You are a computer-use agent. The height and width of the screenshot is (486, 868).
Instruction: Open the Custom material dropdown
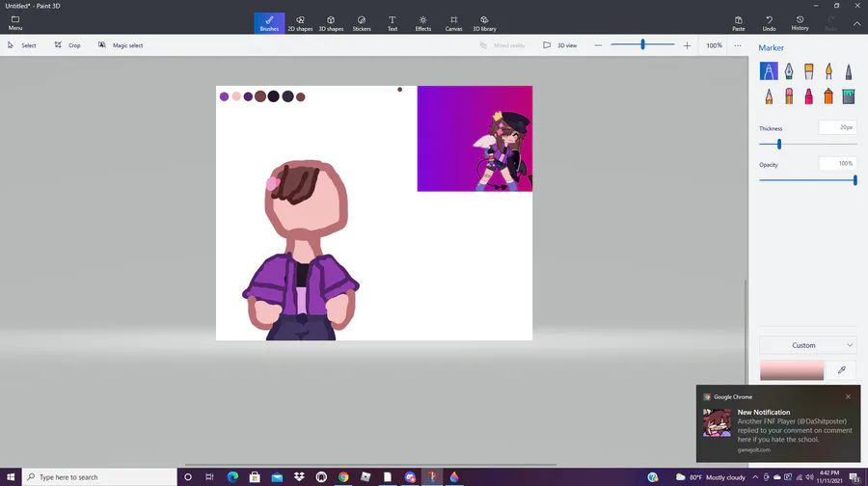tap(807, 345)
